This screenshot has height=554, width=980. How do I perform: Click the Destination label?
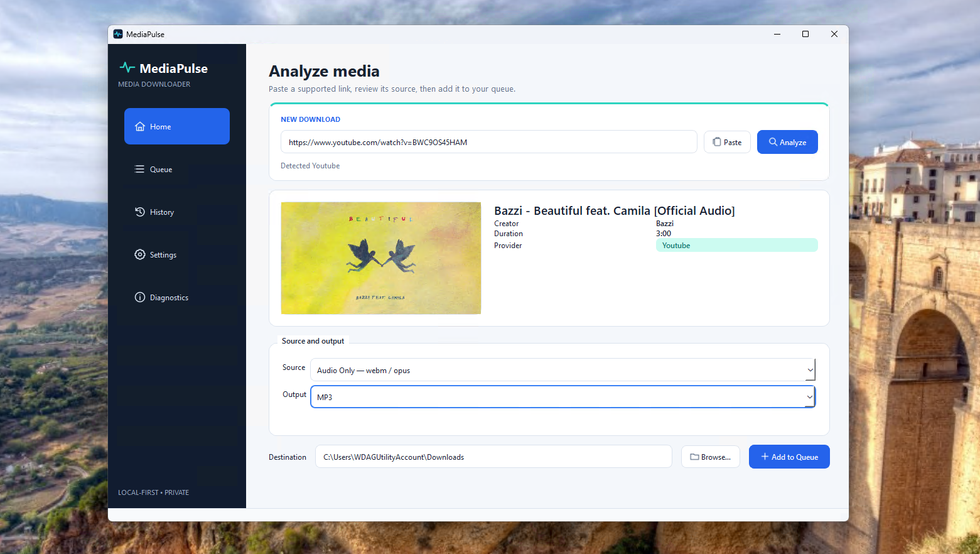288,457
